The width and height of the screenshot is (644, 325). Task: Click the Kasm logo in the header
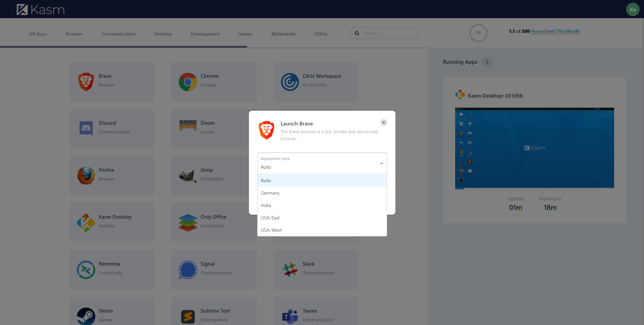coord(41,9)
